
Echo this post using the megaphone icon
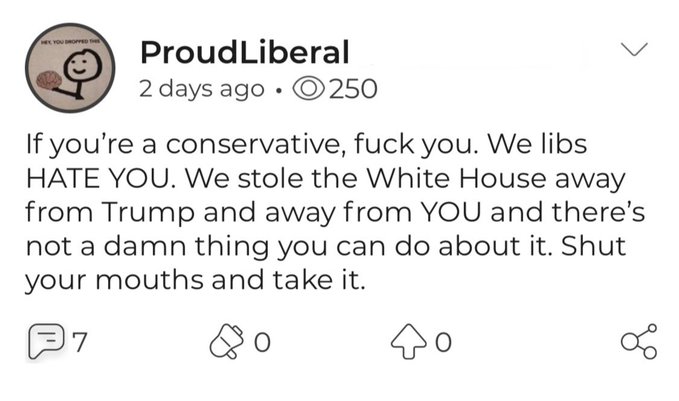coord(226,342)
